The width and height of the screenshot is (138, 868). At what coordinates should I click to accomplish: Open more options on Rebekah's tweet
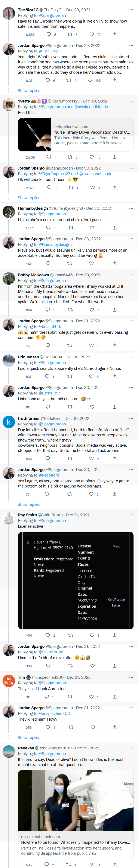[x=131, y=748]
